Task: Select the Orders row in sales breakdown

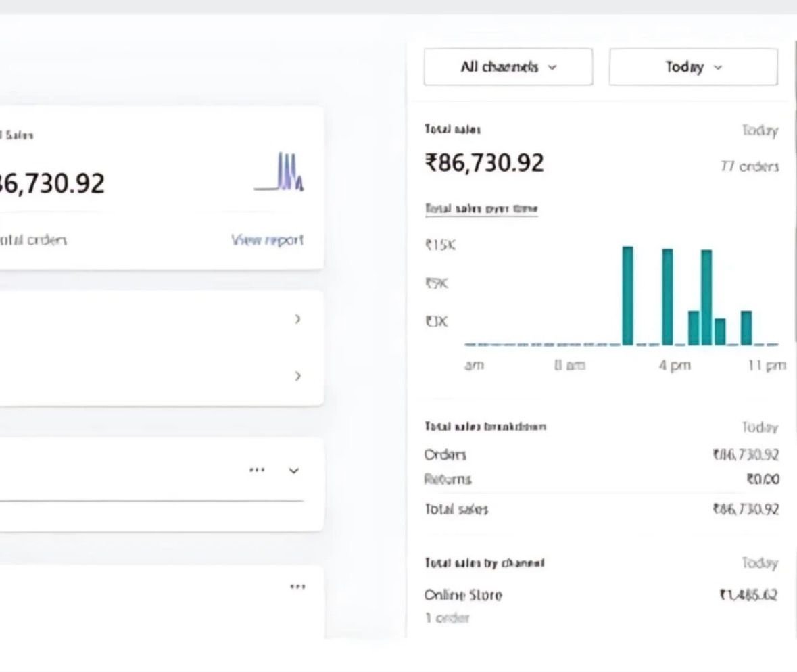Action: pyautogui.click(x=445, y=455)
